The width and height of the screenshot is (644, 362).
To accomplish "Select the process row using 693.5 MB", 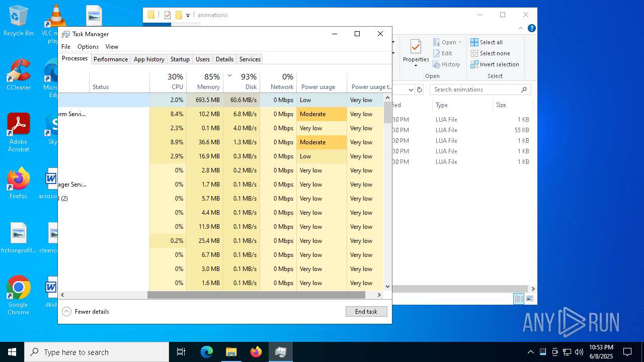I will click(220, 100).
